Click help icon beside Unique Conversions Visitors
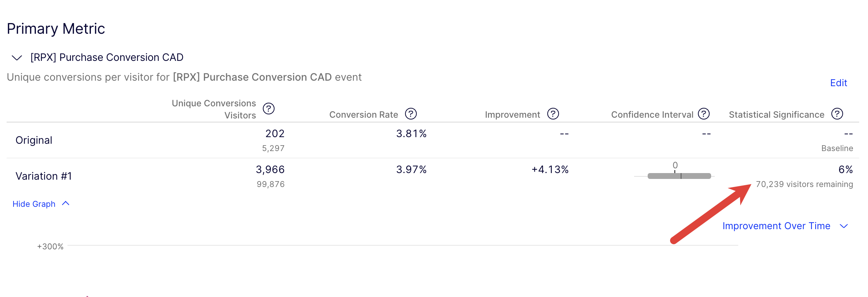Viewport: 868px width, 297px height. [268, 109]
